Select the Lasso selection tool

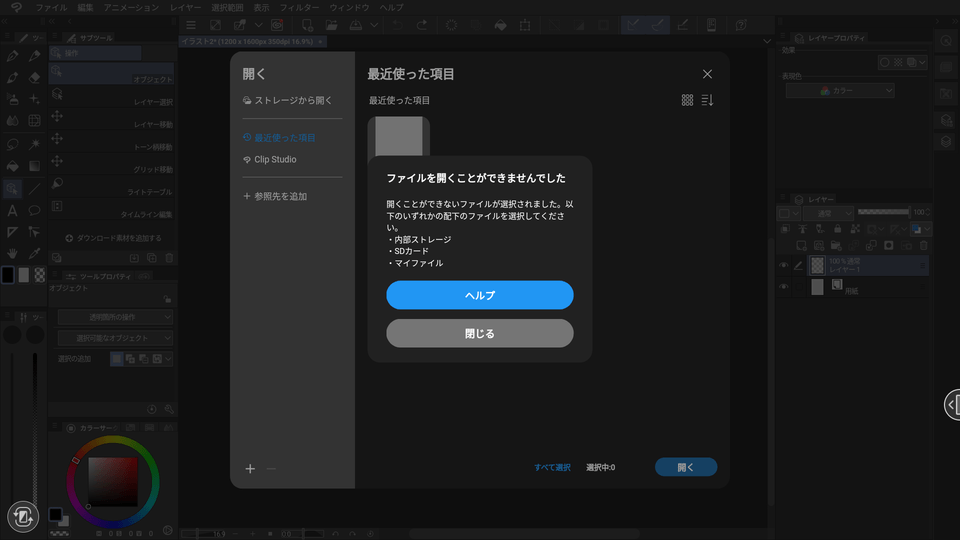pyautogui.click(x=12, y=144)
